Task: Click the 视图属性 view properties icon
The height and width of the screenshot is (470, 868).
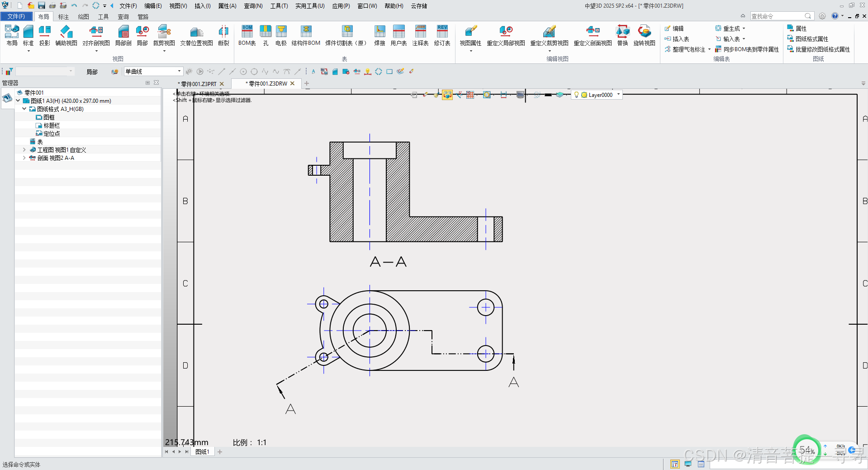Action: click(470, 35)
